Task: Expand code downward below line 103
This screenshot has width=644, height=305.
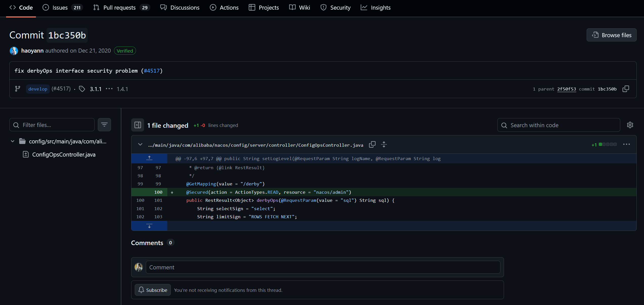Action: point(149,226)
